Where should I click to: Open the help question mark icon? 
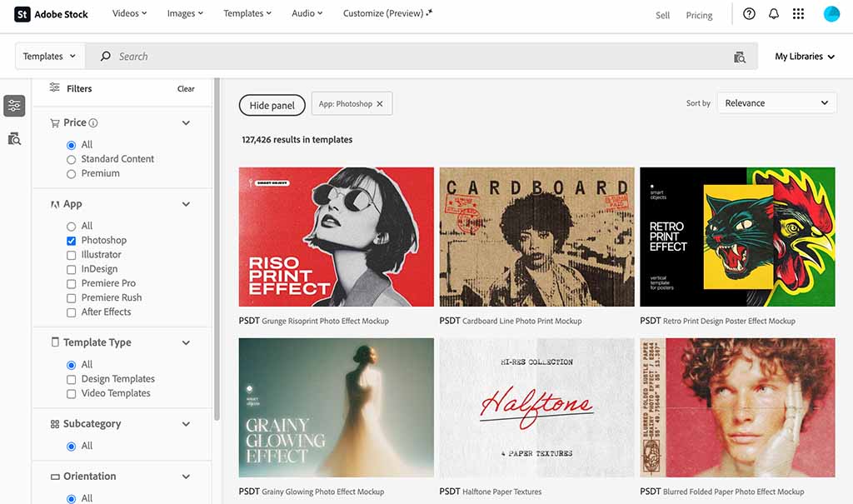749,14
